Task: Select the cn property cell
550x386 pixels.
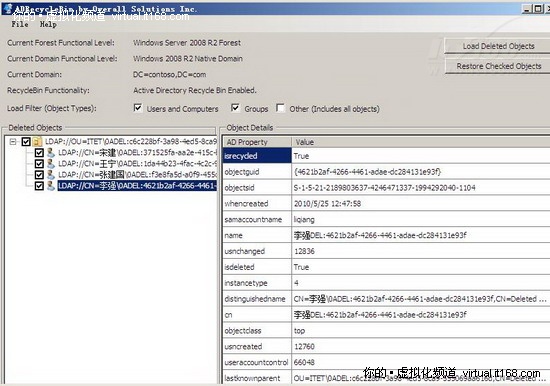Action: (x=257, y=315)
